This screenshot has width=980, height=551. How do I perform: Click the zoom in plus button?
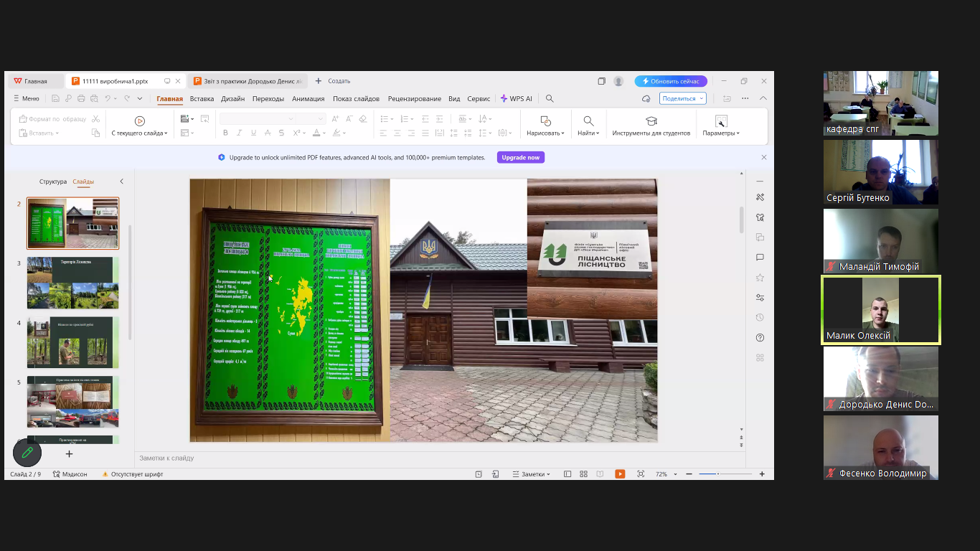[762, 474]
